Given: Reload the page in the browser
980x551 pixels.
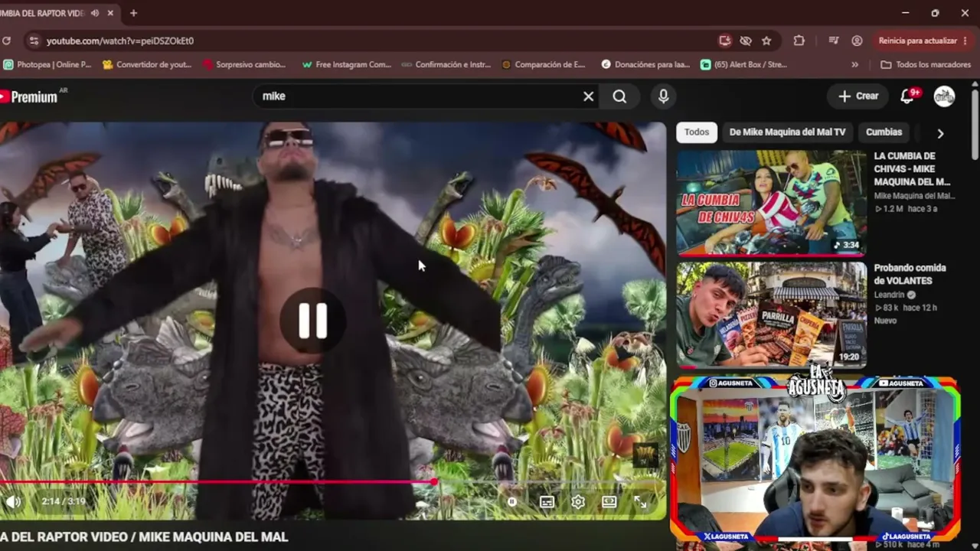Looking at the screenshot, I should click(x=6, y=41).
